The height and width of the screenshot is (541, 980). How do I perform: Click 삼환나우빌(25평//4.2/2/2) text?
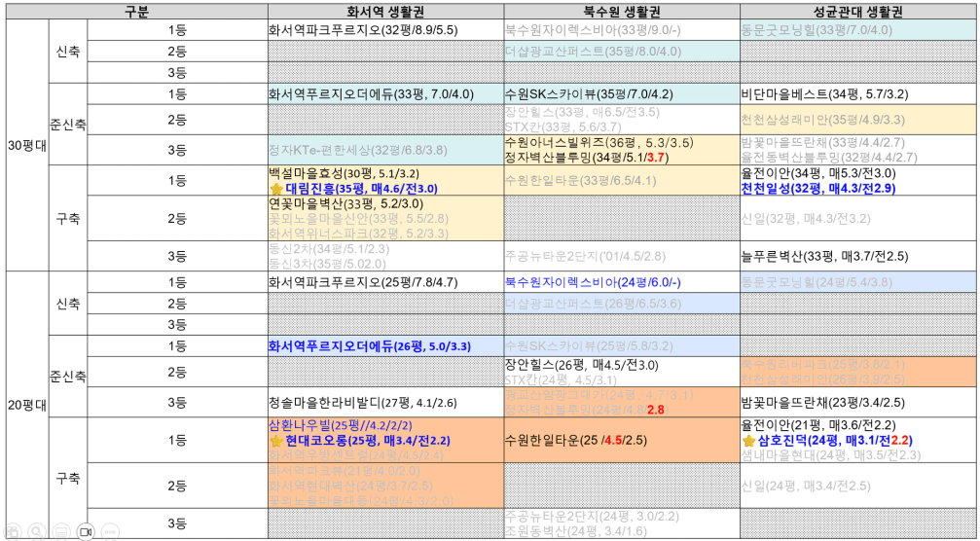pos(340,425)
